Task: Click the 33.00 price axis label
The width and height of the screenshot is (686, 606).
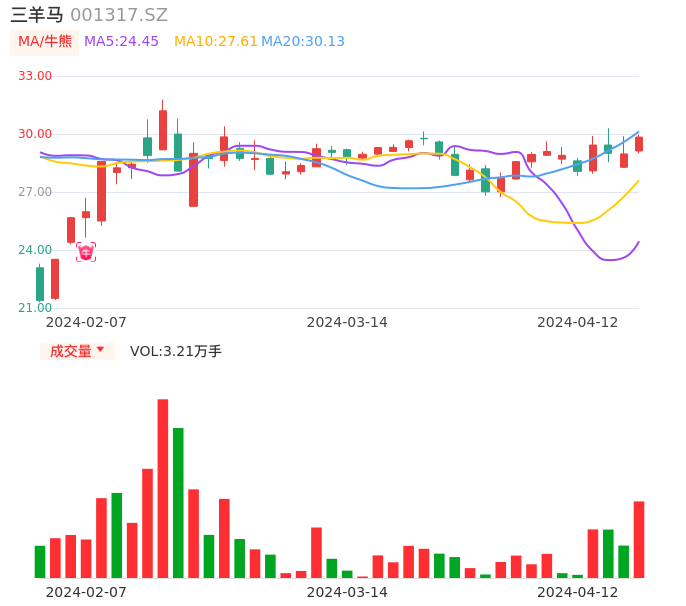Action: point(35,76)
